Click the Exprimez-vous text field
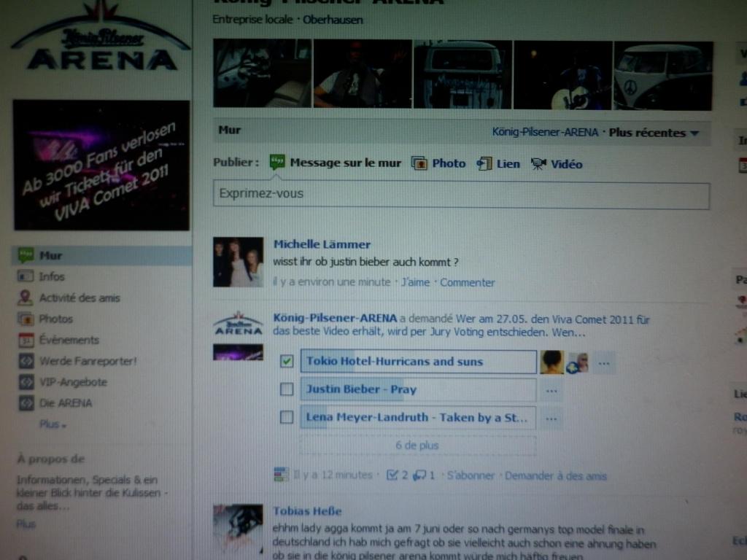This screenshot has width=747, height=560. pos(461,194)
